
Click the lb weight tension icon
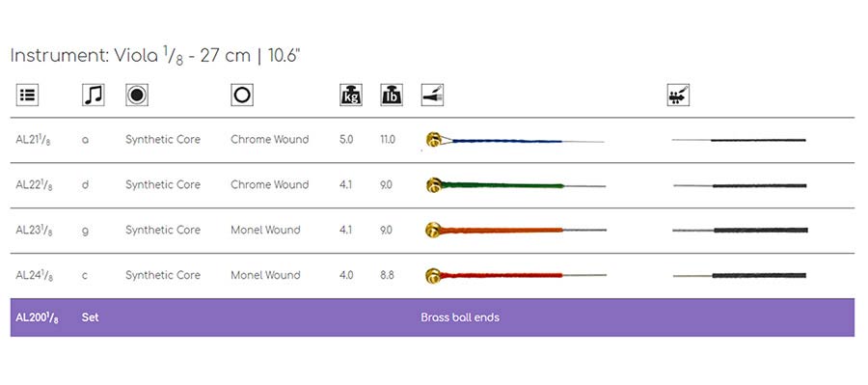pyautogui.click(x=392, y=95)
